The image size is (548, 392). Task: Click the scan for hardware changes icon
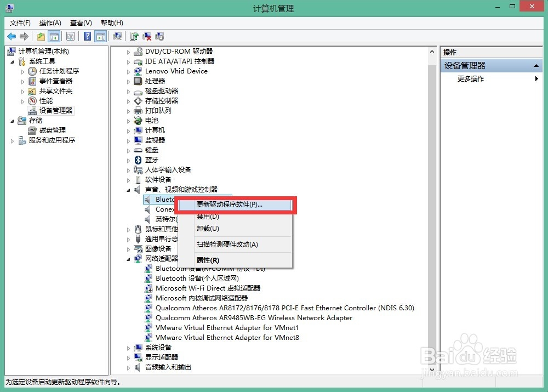[x=117, y=36]
